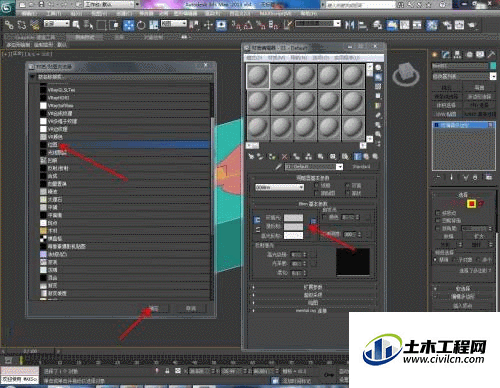
Task: Enable the Faceted checkbox
Action: [x=348, y=193]
